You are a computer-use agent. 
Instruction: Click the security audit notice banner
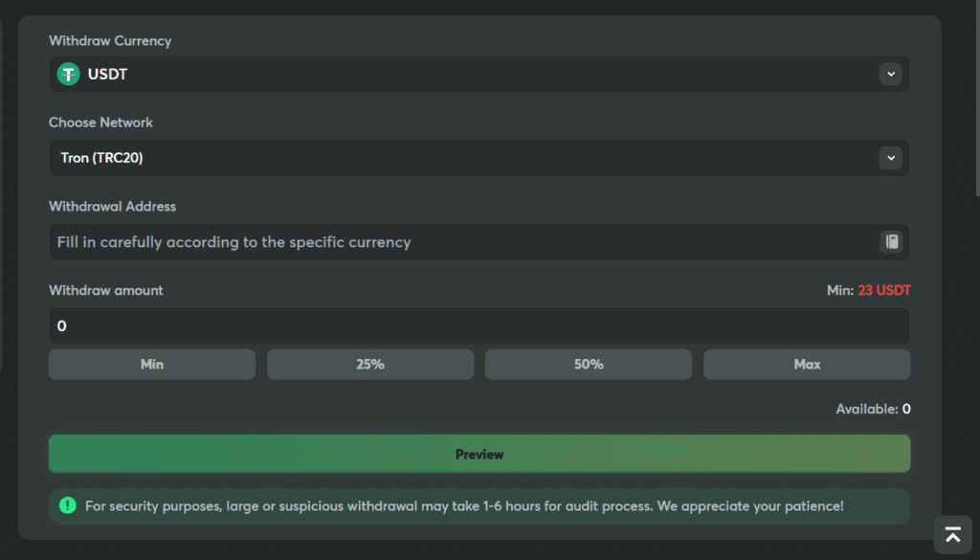pyautogui.click(x=479, y=505)
